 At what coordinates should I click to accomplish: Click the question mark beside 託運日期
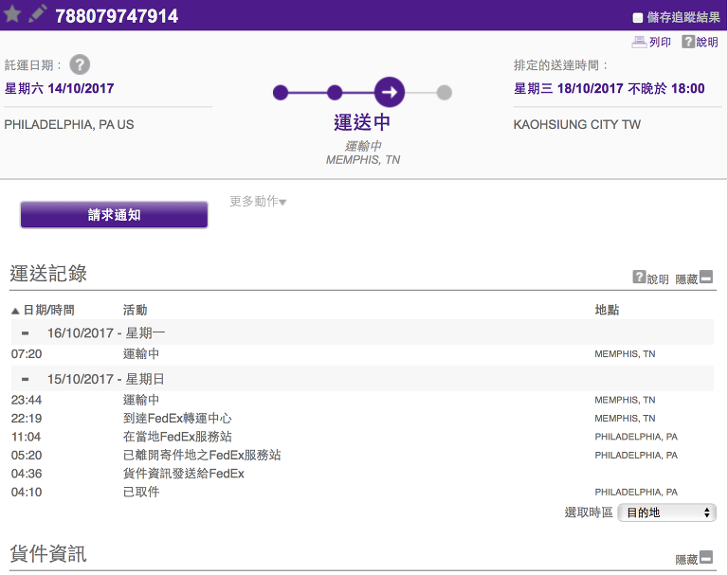[80, 65]
